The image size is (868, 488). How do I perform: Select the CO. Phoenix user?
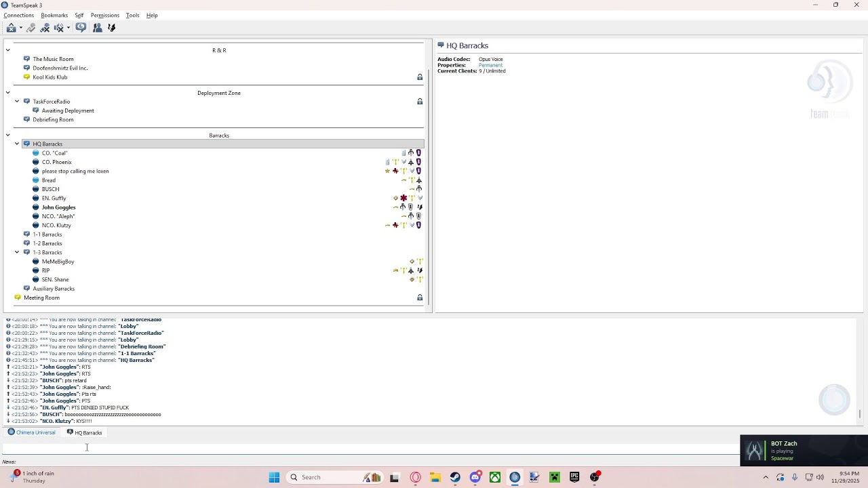click(x=57, y=162)
